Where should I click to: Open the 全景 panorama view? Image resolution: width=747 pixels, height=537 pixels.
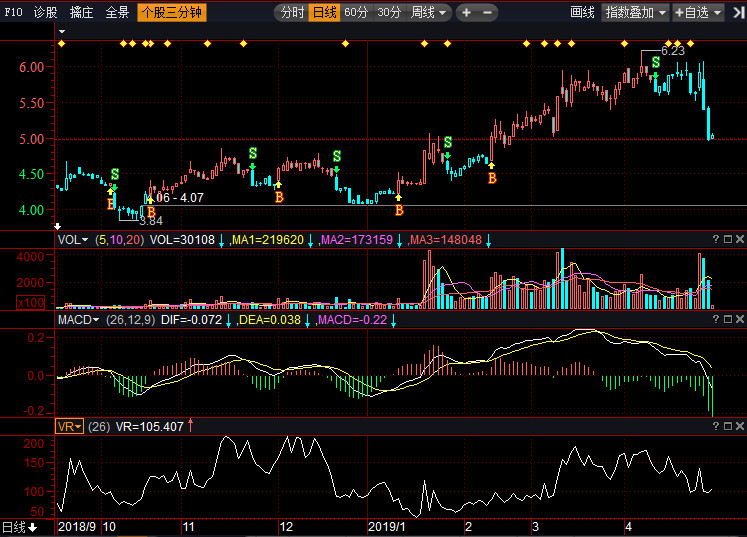[x=117, y=12]
